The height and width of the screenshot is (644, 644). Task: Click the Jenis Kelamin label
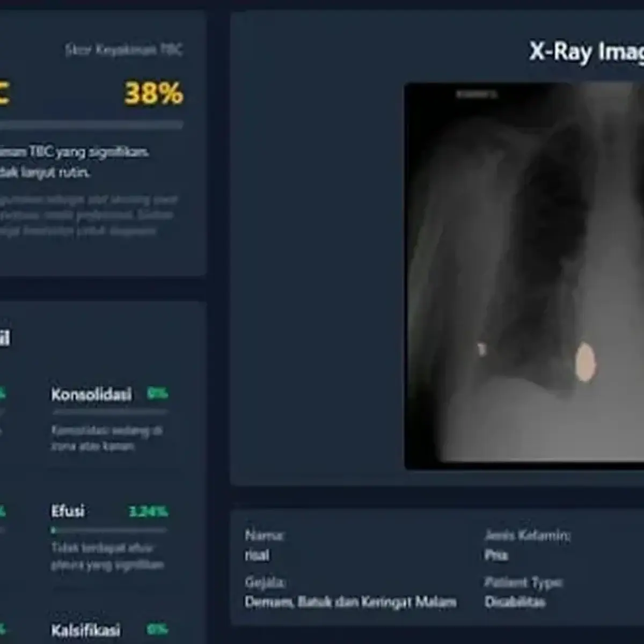(528, 536)
